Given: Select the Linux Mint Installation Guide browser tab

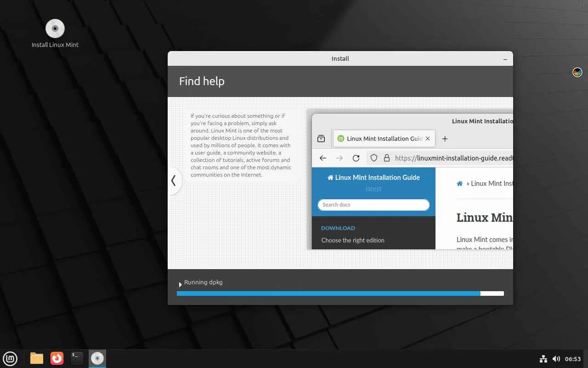Looking at the screenshot, I should pos(384,138).
